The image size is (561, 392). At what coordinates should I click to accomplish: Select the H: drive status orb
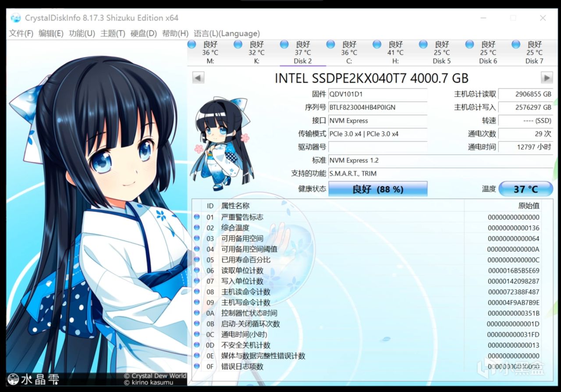pos(377,44)
